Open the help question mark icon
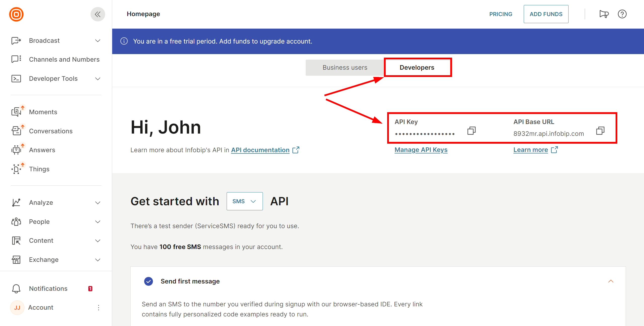 622,14
